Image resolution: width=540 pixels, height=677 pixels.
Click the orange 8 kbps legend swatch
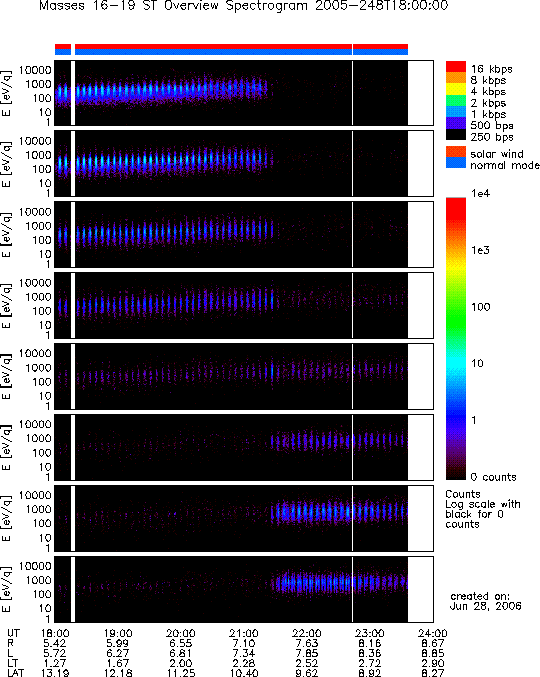(x=456, y=78)
